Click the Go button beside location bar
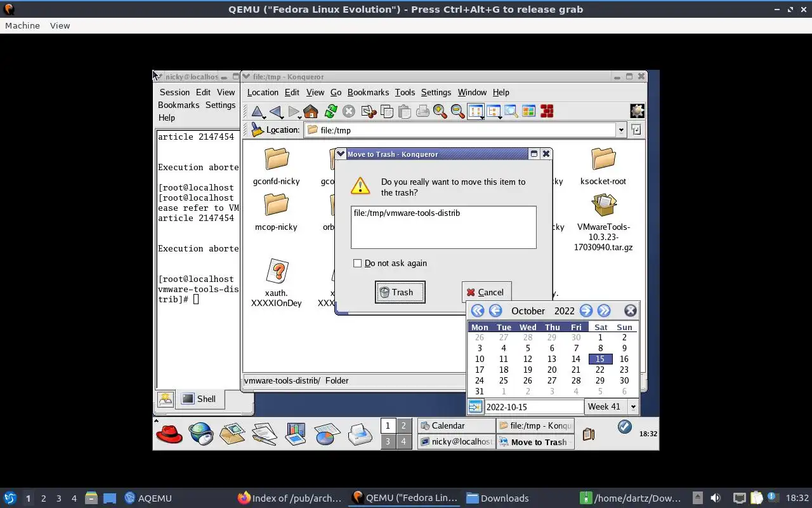Screen dimensions: 812x508 [x=636, y=130]
